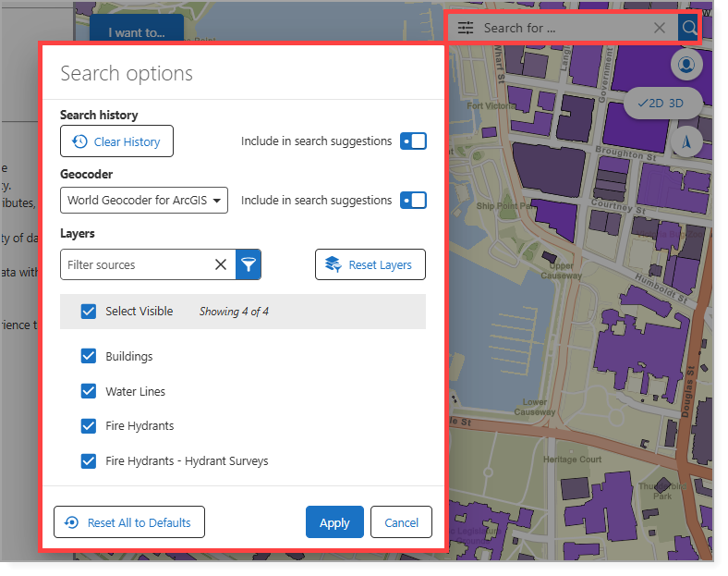
Task: Click the magnifier search icon button
Action: [x=688, y=28]
